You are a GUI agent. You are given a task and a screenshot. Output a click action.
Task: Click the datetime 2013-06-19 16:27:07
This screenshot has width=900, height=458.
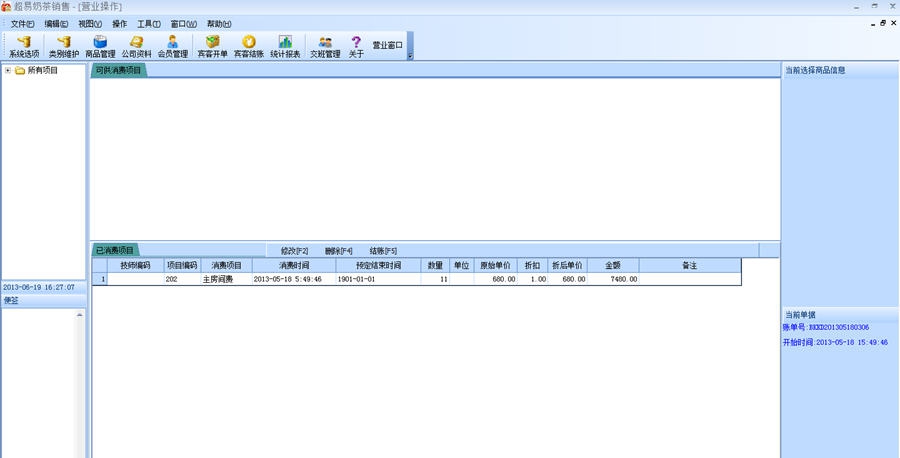point(38,286)
